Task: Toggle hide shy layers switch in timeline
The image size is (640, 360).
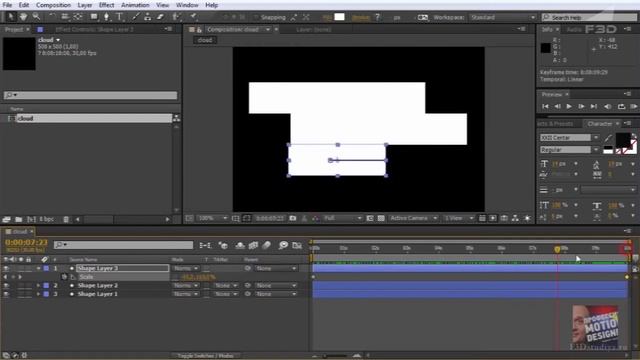Action: [x=240, y=245]
